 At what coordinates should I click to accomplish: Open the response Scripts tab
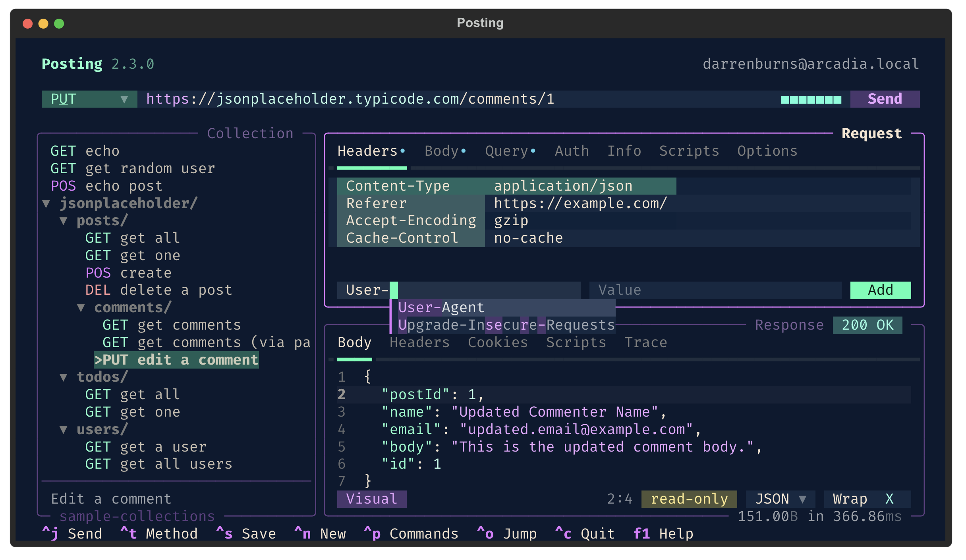point(576,342)
